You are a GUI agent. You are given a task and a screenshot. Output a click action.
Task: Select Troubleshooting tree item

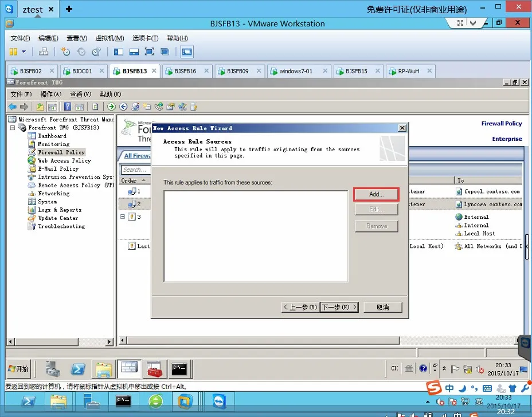[x=61, y=226]
